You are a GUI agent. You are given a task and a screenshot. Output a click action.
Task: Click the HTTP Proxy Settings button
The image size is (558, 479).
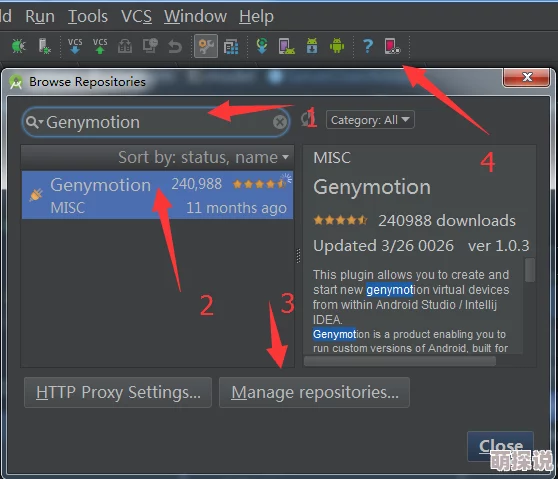[118, 392]
